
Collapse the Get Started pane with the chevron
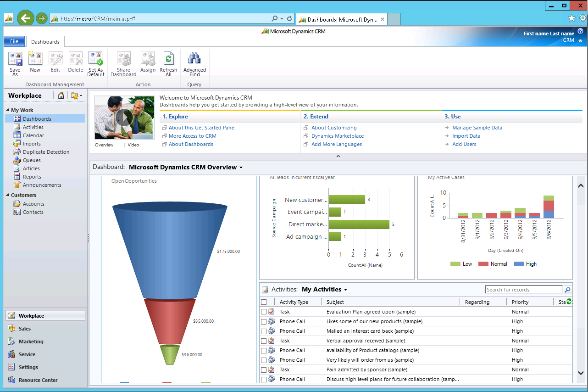[x=338, y=157]
